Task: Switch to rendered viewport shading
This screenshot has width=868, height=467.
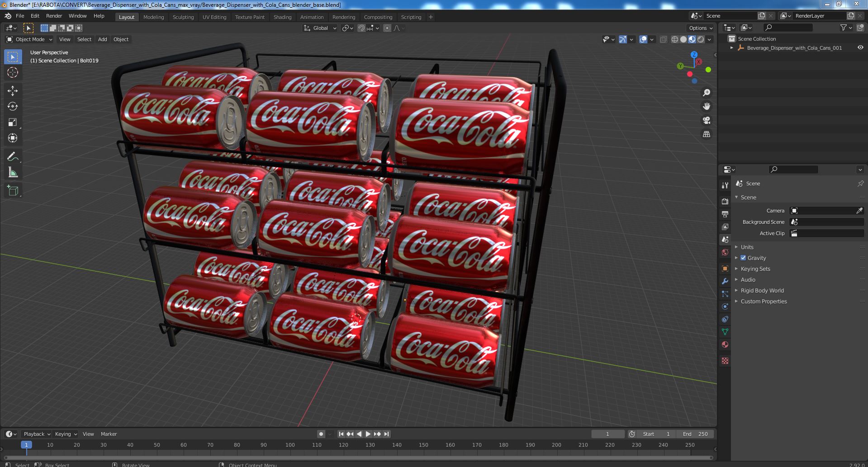Action: [701, 39]
